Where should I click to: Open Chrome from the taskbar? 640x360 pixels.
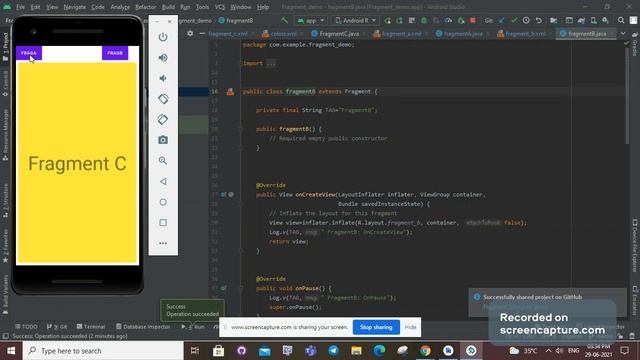point(425,351)
